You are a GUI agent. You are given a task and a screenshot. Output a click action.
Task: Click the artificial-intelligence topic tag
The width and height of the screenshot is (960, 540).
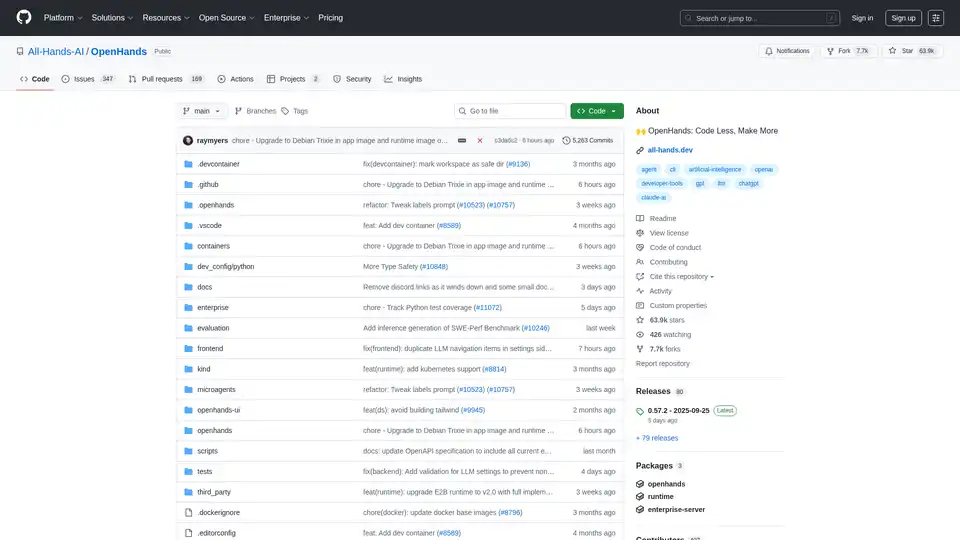coord(715,170)
